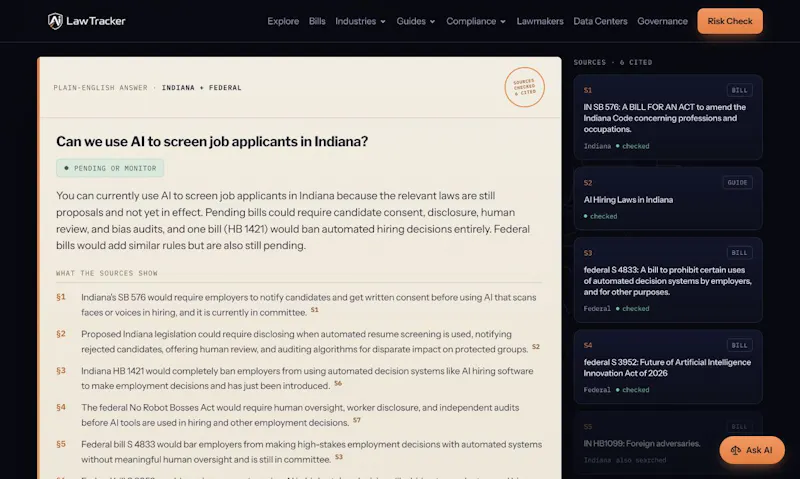Screen dimensions: 800x479
Task: Click the GUIDE tag on S2 source
Action: pos(737,183)
